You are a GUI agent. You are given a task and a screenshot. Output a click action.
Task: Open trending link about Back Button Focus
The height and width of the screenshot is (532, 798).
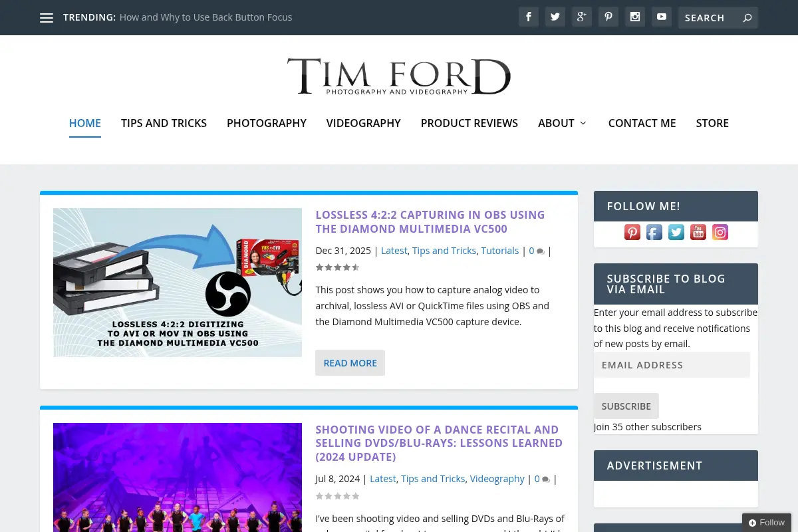point(206,17)
